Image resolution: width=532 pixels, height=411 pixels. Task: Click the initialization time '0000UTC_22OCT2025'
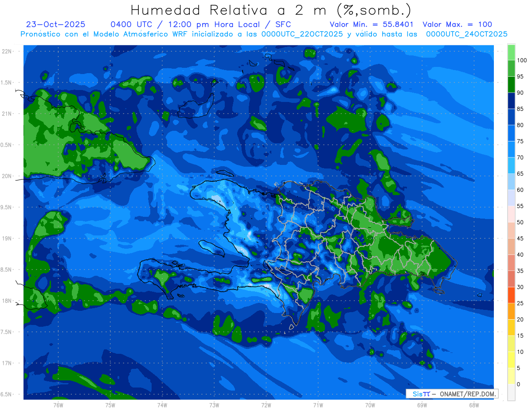302,34
